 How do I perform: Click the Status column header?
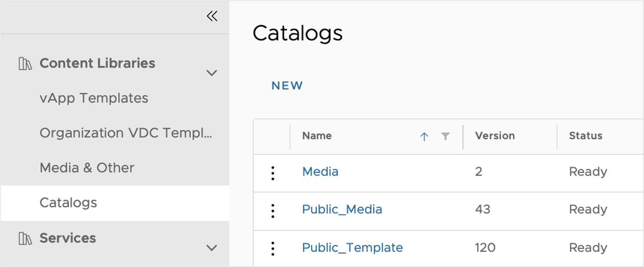(586, 136)
